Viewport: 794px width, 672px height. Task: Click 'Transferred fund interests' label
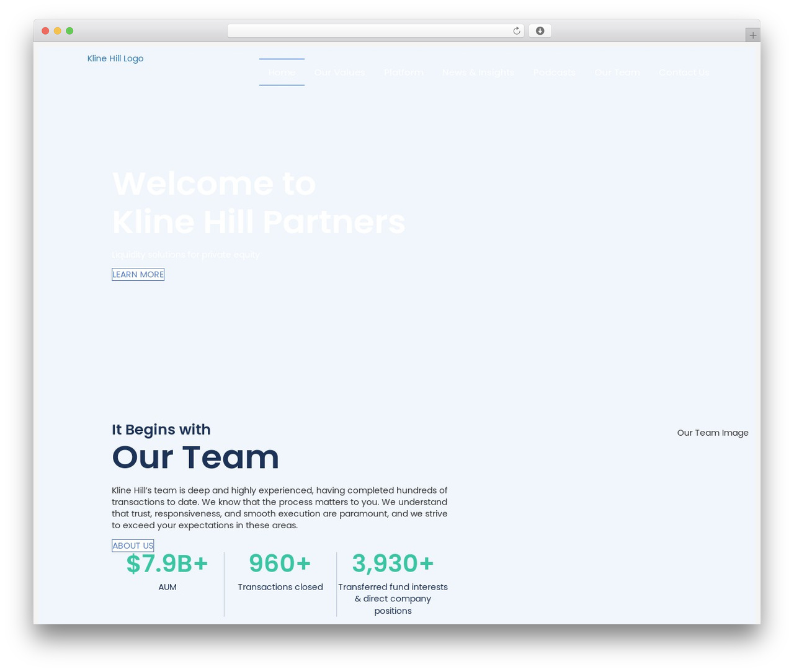click(x=393, y=599)
